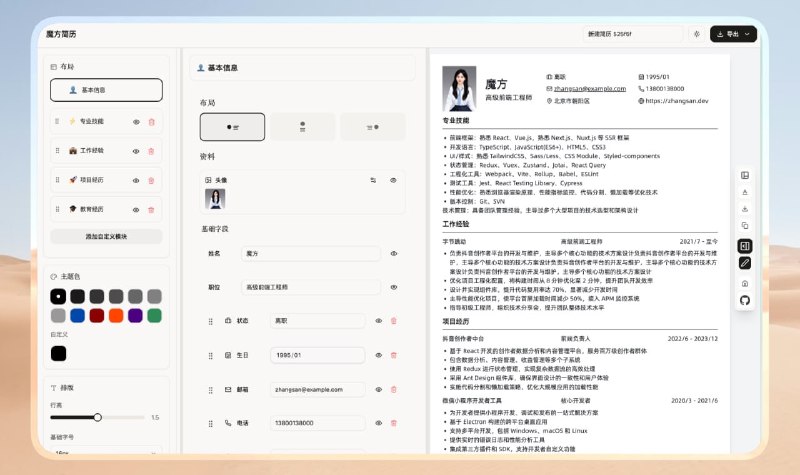Toggle visibility of the 头像 avatar
Image resolution: width=800 pixels, height=475 pixels.
pos(393,180)
